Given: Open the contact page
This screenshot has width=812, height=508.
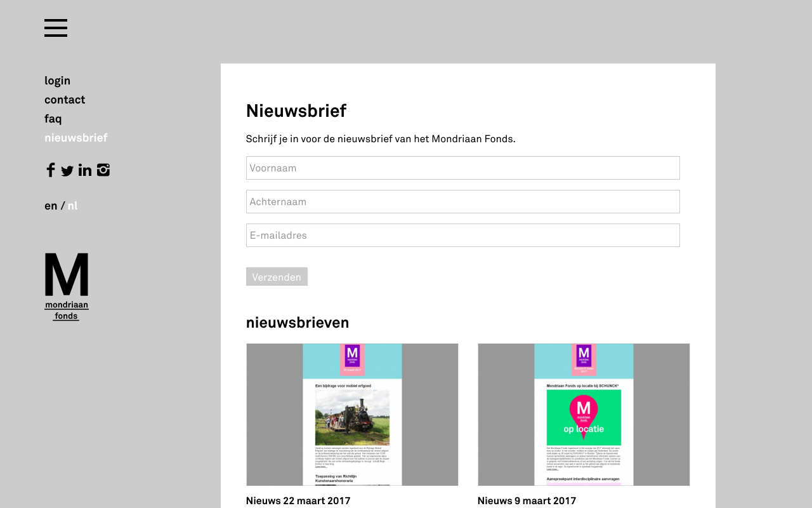Looking at the screenshot, I should pyautogui.click(x=65, y=100).
